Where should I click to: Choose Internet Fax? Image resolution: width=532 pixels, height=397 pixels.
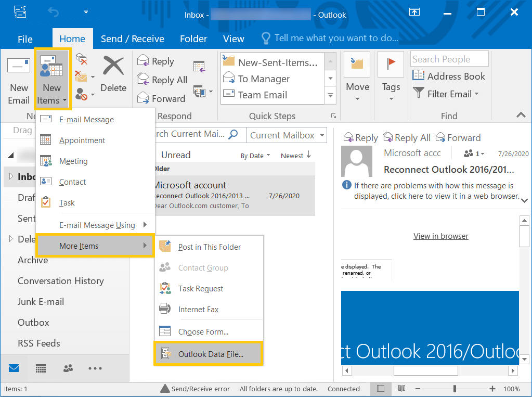(209, 309)
